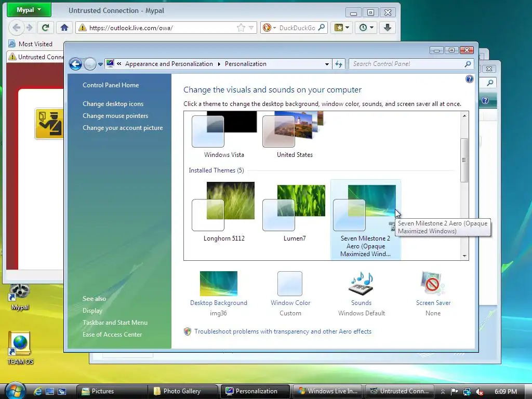Switch to Untrusted Conn taskbar button
The height and width of the screenshot is (399, 532).
pyautogui.click(x=400, y=391)
